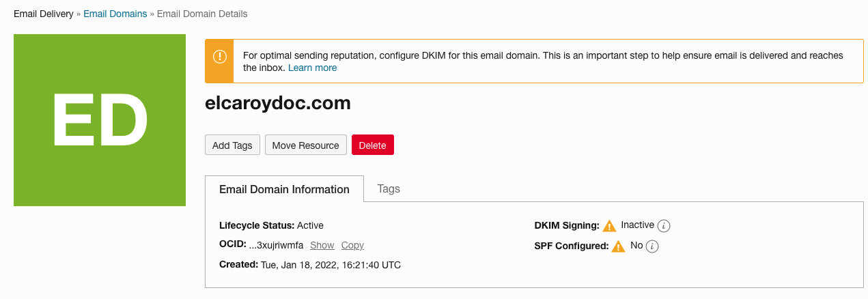Click the DKIM Signing info icon
The width and height of the screenshot is (868, 299).
click(664, 226)
